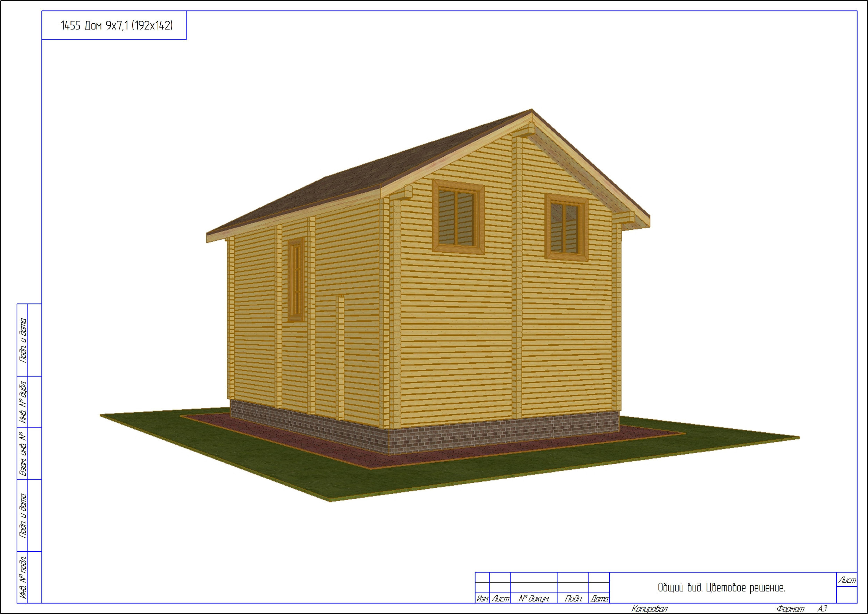Click the right gable window of the house
Viewport: 868px width, 614px height.
point(566,228)
